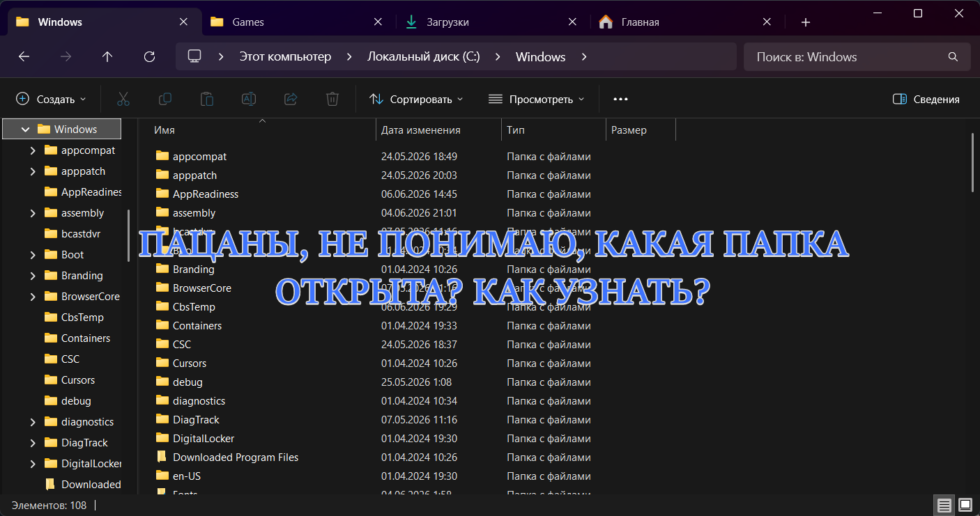Click the Delete trash can icon
This screenshot has width=980, height=516.
(x=332, y=99)
